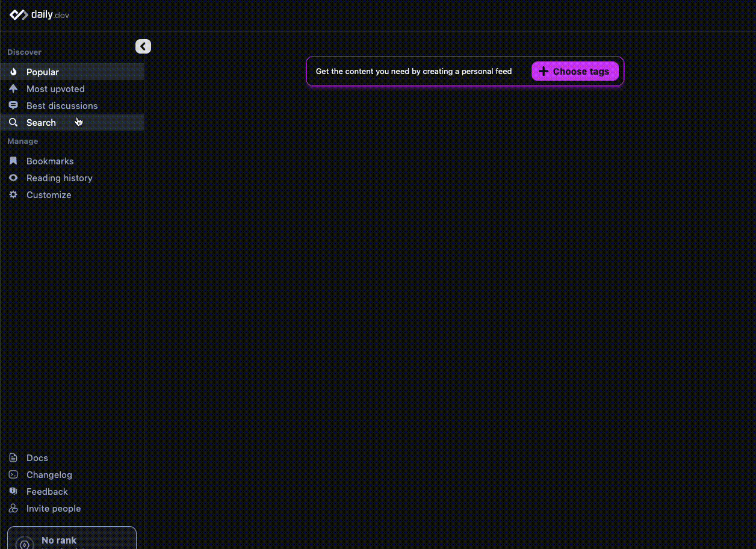
Task: Click the Feedback icon
Action: pyautogui.click(x=13, y=491)
